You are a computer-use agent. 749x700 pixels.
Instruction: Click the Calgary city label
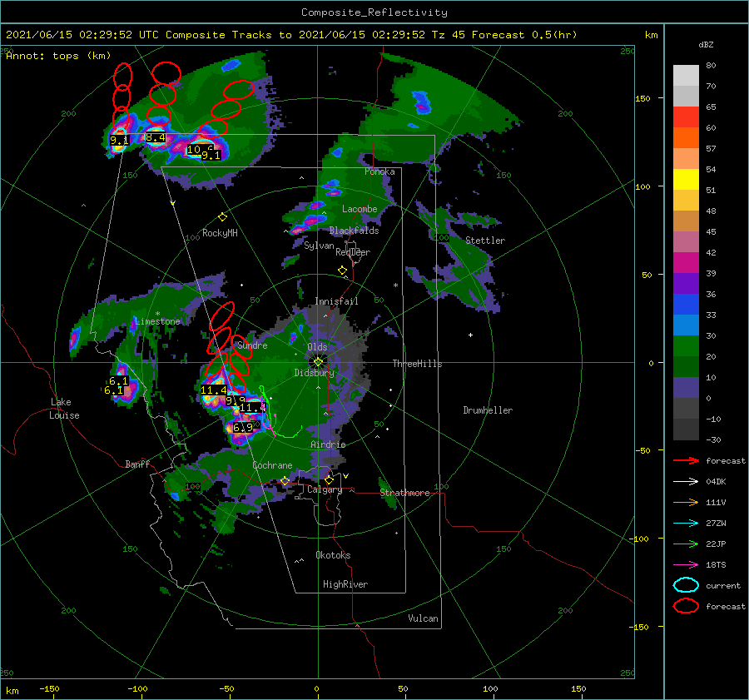click(325, 489)
